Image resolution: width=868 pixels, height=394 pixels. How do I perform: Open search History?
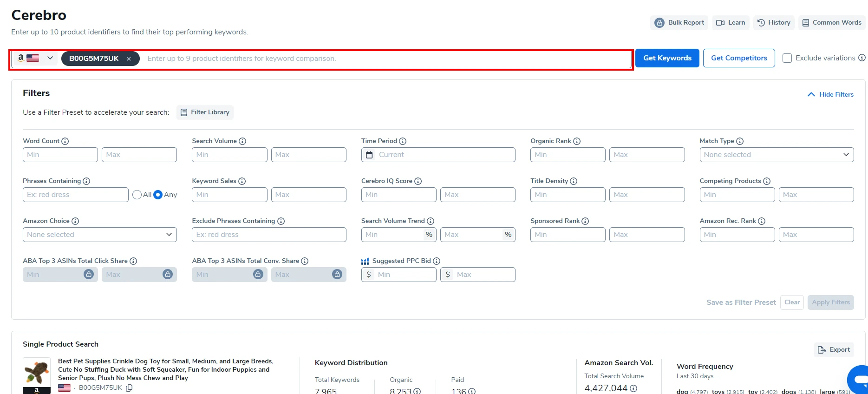[774, 22]
